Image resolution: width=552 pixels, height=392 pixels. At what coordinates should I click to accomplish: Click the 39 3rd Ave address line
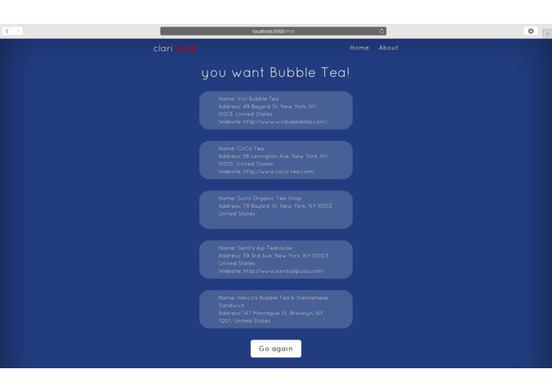274,256
